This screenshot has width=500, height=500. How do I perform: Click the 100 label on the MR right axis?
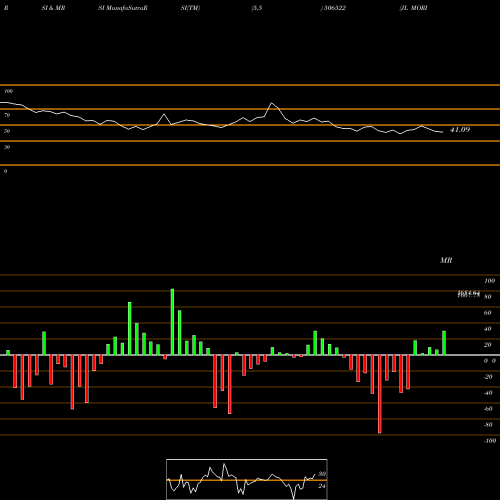[x=490, y=281]
